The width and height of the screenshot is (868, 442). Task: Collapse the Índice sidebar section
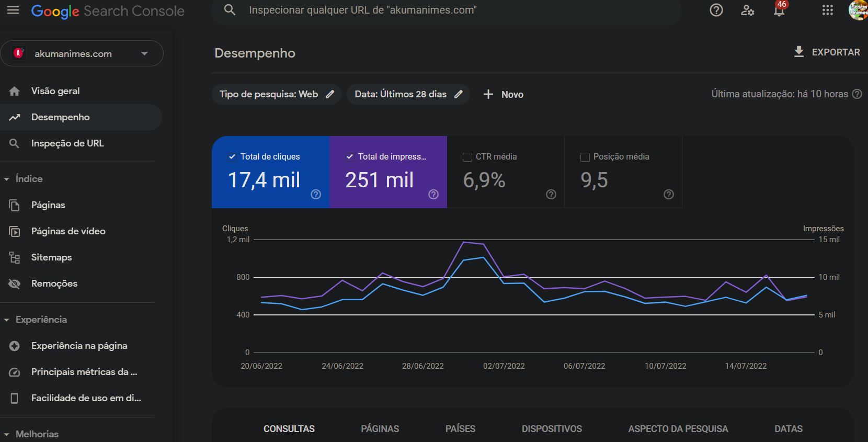coord(7,179)
